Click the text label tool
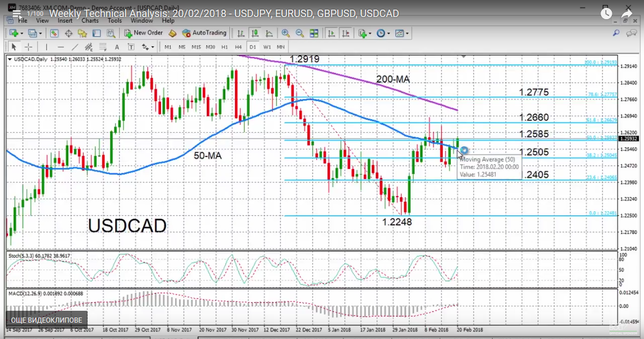644x339 pixels. (116, 47)
